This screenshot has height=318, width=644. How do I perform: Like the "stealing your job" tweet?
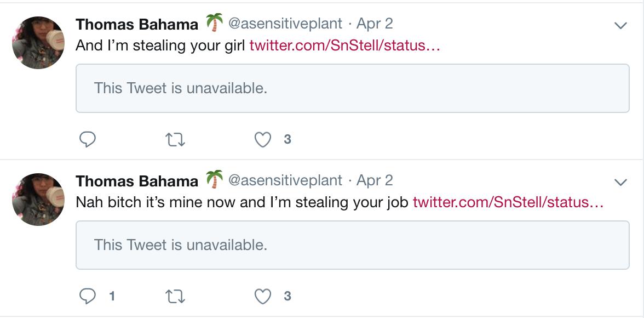click(263, 297)
